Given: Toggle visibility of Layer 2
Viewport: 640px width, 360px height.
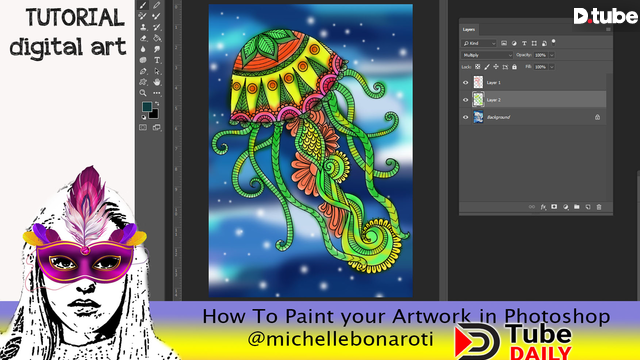Looking at the screenshot, I should pos(466,100).
